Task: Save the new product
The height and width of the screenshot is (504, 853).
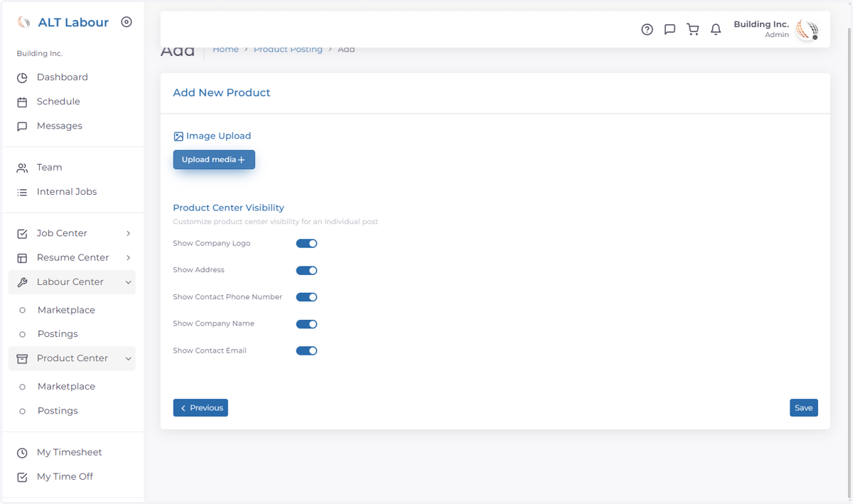Action: (804, 408)
